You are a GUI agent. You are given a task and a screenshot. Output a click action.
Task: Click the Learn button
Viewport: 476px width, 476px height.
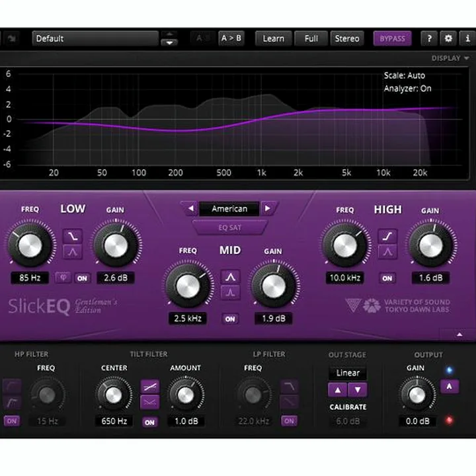(273, 38)
